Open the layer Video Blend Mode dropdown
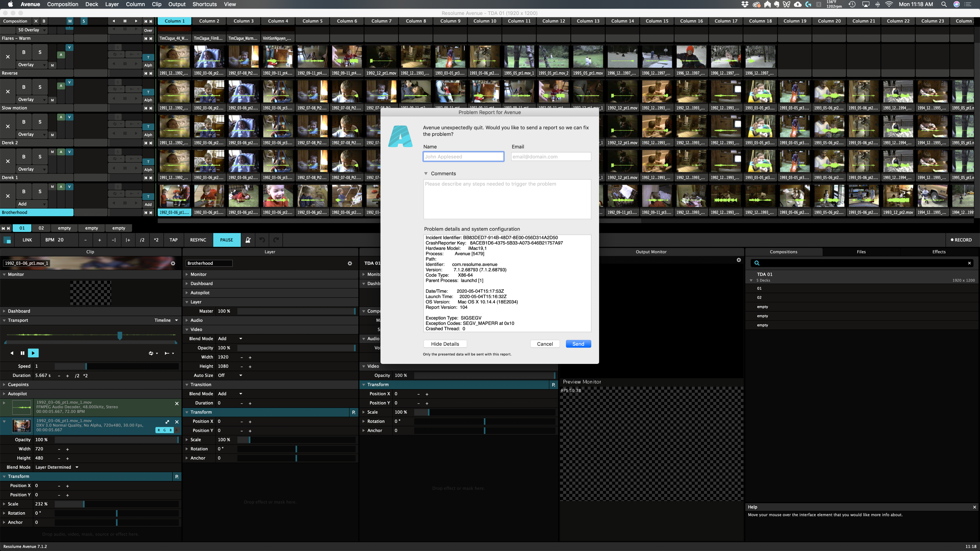Viewport: 980px width, 551px height. [230, 338]
